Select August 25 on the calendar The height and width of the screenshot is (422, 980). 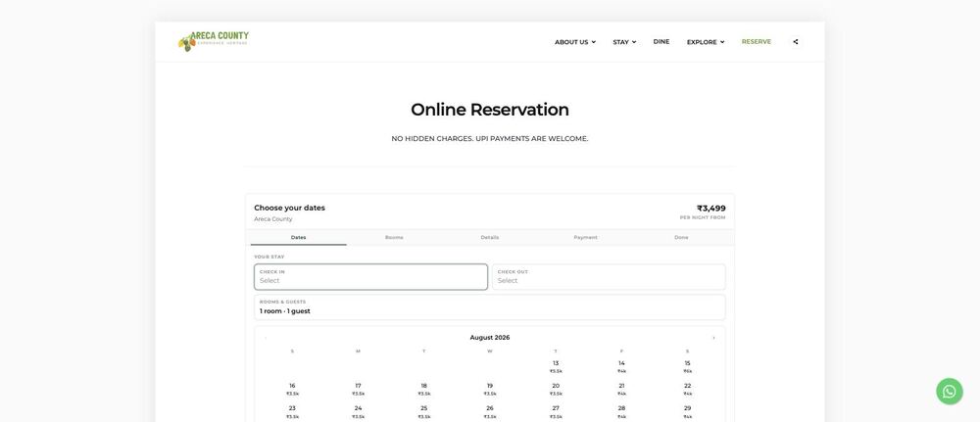click(x=423, y=412)
